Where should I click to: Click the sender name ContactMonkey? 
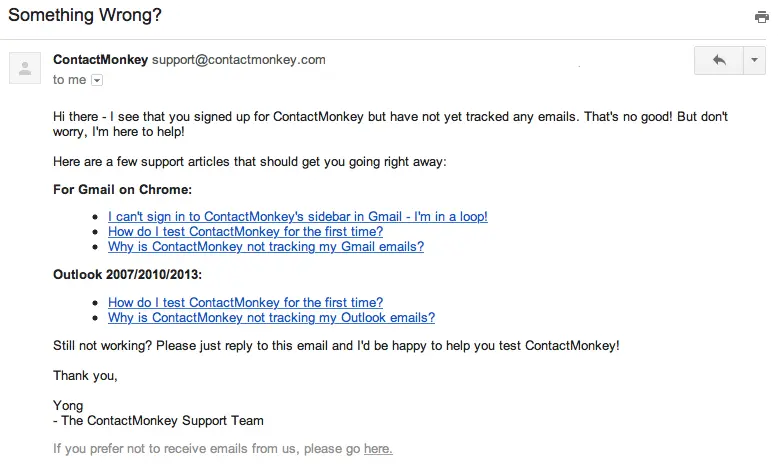(100, 59)
